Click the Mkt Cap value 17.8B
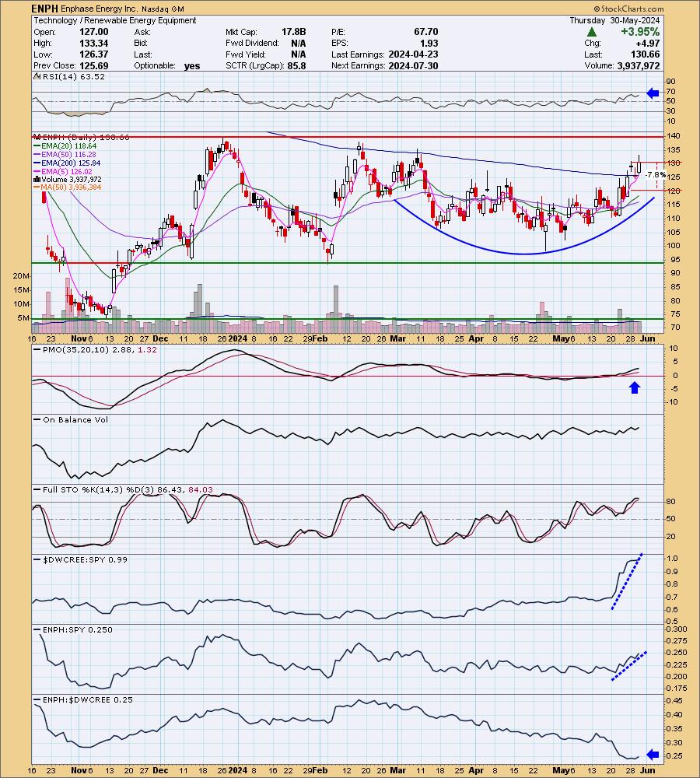 pos(294,32)
